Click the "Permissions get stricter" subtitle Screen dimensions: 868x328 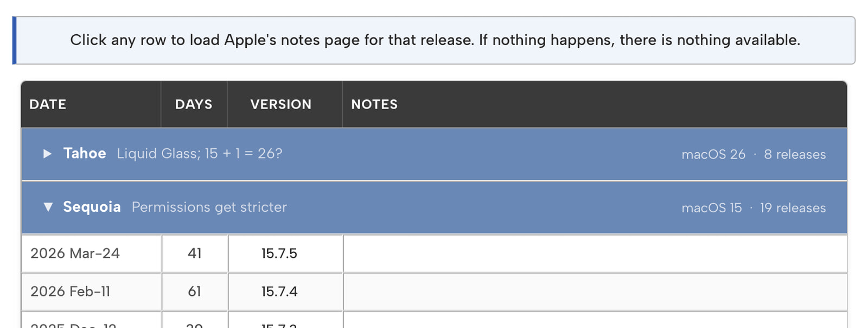[209, 207]
